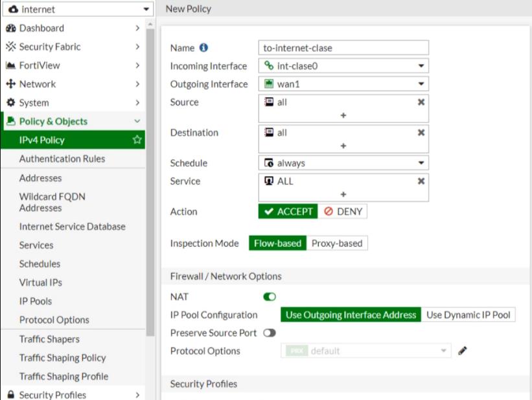Click the sidebar scrollbar
Image resolution: width=532 pixels, height=400 pixels.
150,183
